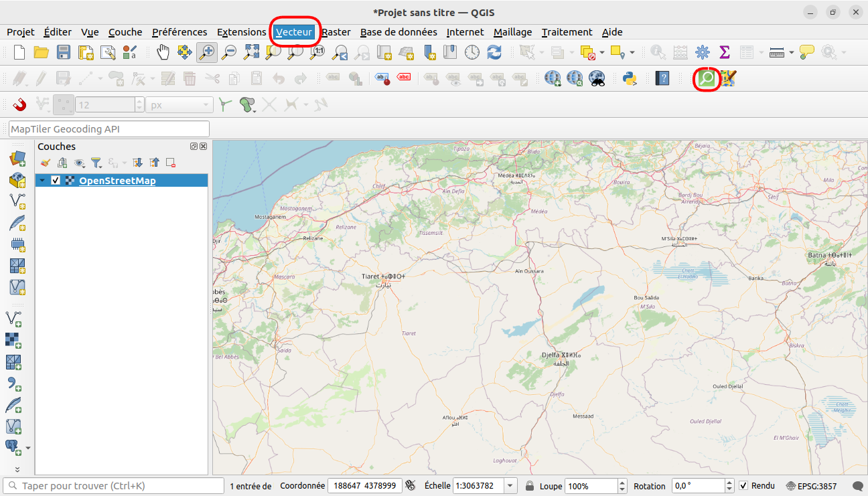The width and height of the screenshot is (868, 496).
Task: Activate the Zoom In magnifier tool
Action: pyautogui.click(x=207, y=52)
